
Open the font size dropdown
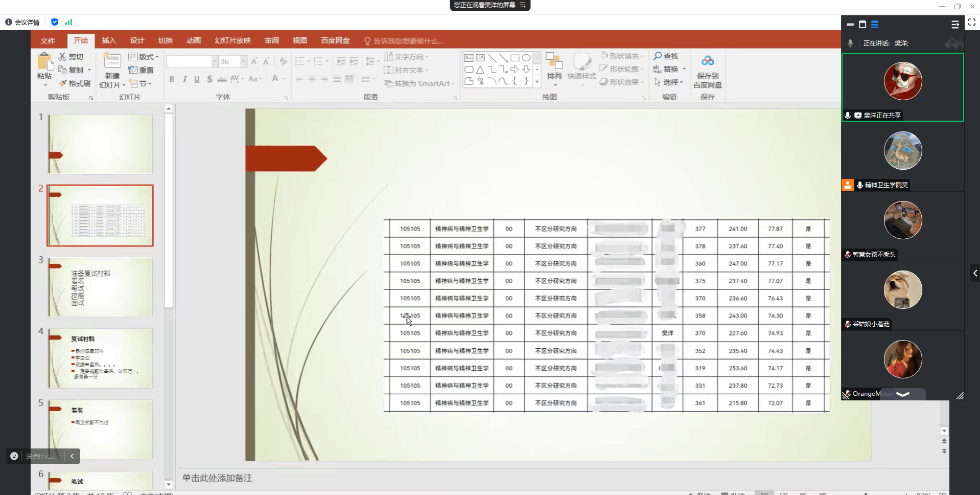point(244,61)
